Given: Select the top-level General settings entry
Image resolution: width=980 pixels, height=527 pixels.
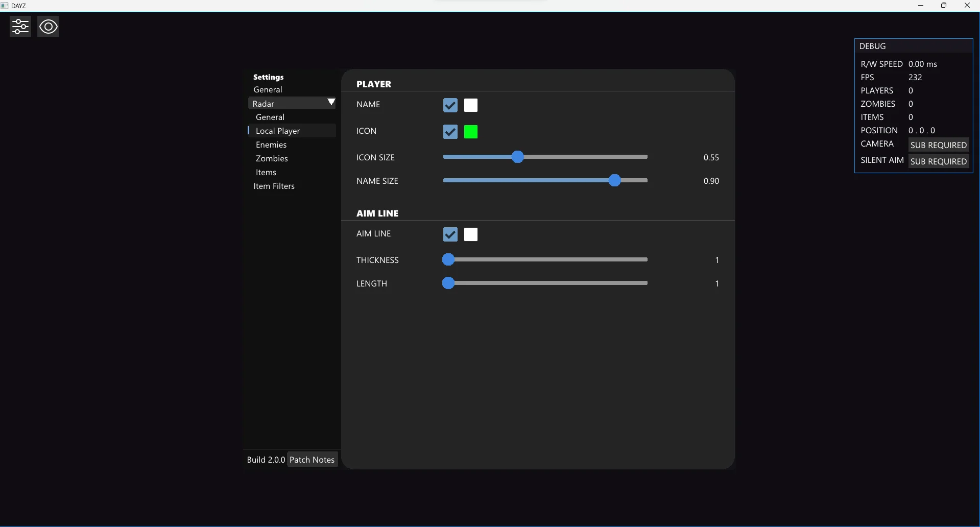Looking at the screenshot, I should coord(268,89).
